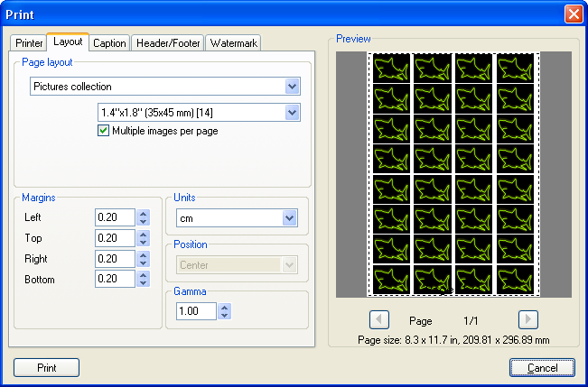
Task: Go to next preview page arrow
Action: 528,320
